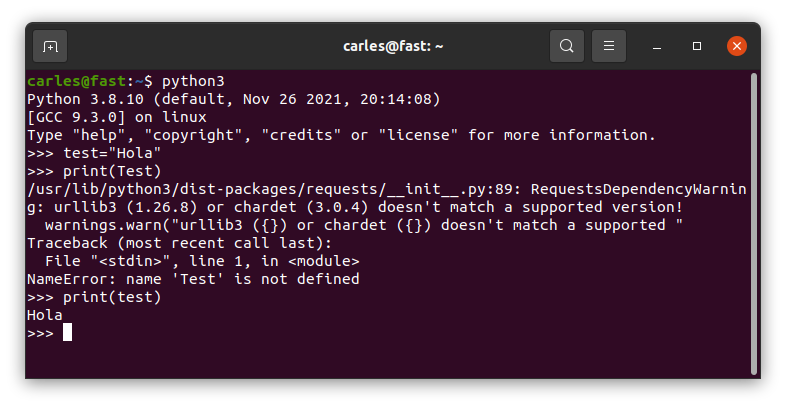The width and height of the screenshot is (786, 407).
Task: Click the lowercase print(test) statement
Action: 112,297
